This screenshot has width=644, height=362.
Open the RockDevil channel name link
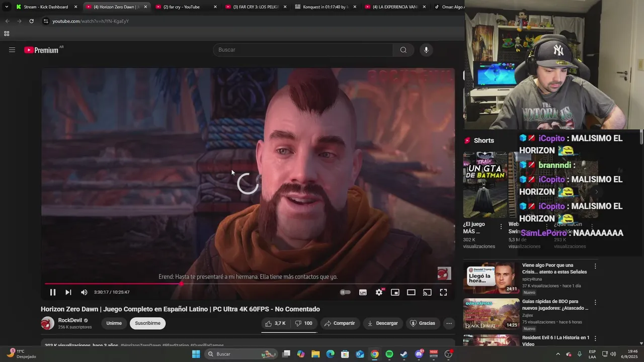[70, 320]
